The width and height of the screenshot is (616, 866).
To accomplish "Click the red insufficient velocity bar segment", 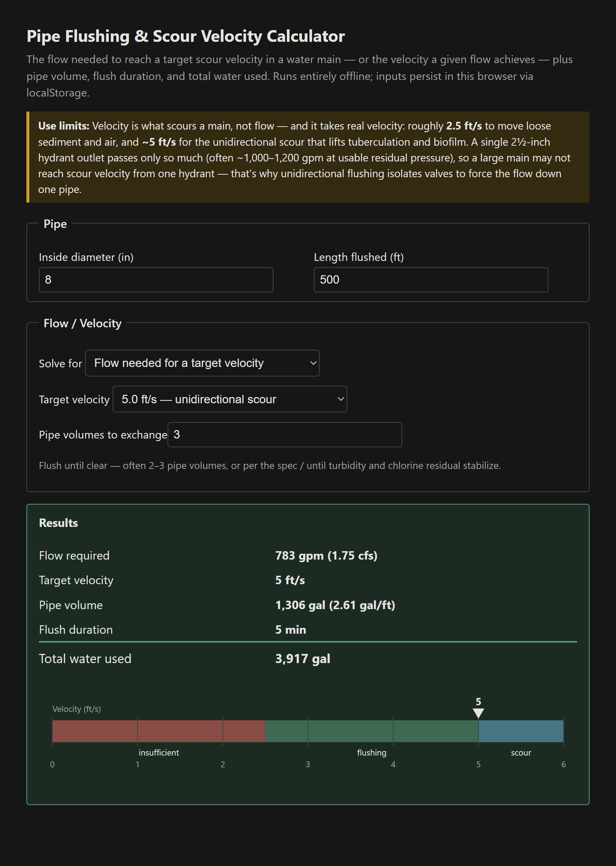I will (158, 731).
